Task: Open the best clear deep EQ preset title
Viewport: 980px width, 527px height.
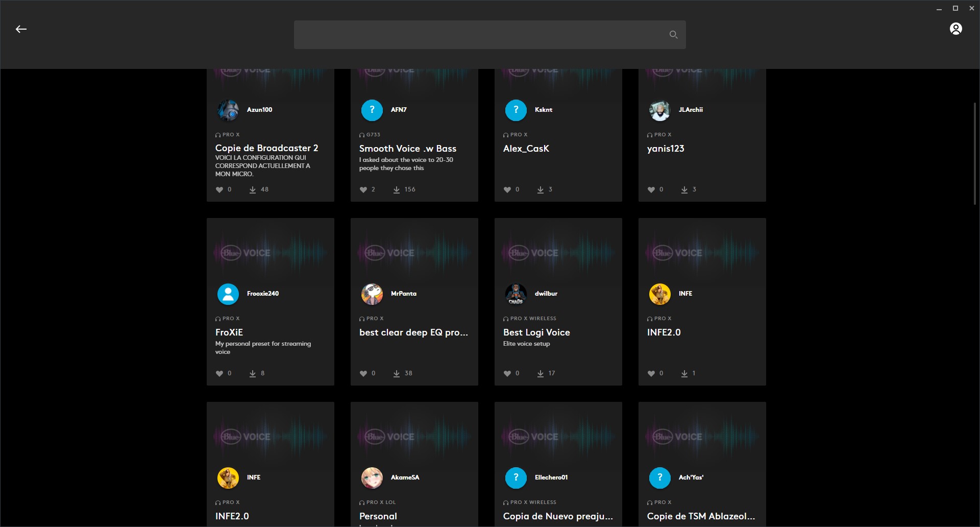Action: point(413,332)
